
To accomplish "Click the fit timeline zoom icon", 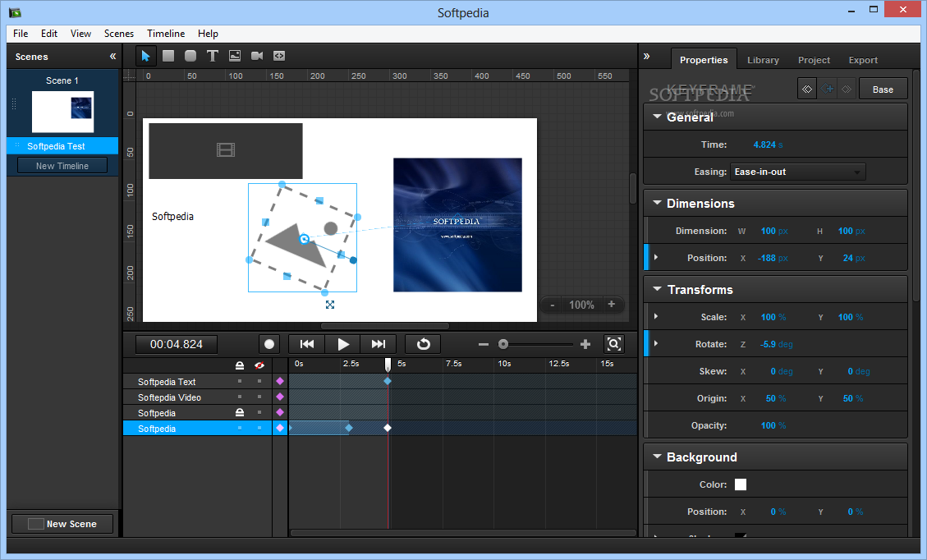I will click(x=613, y=344).
